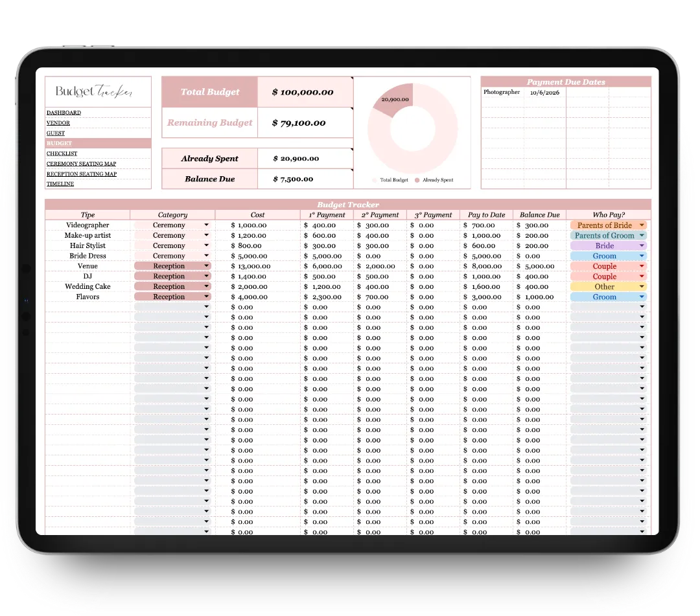Expand Category dropdown for Videographer row
700x616 pixels.
(x=207, y=225)
